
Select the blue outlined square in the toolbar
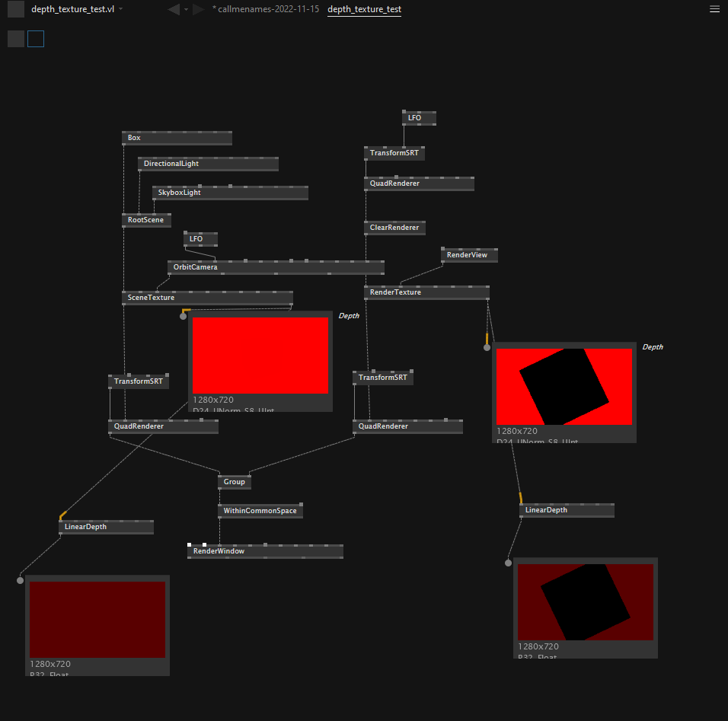[x=36, y=39]
